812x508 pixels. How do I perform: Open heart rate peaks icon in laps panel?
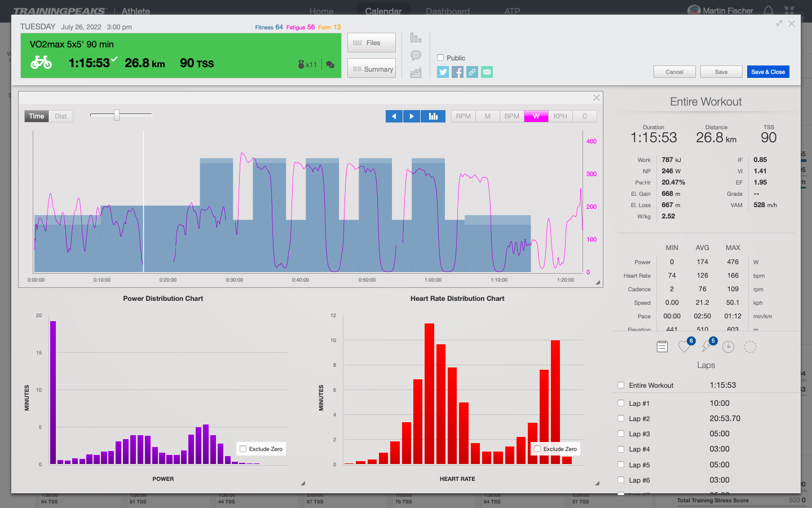pyautogui.click(x=685, y=347)
